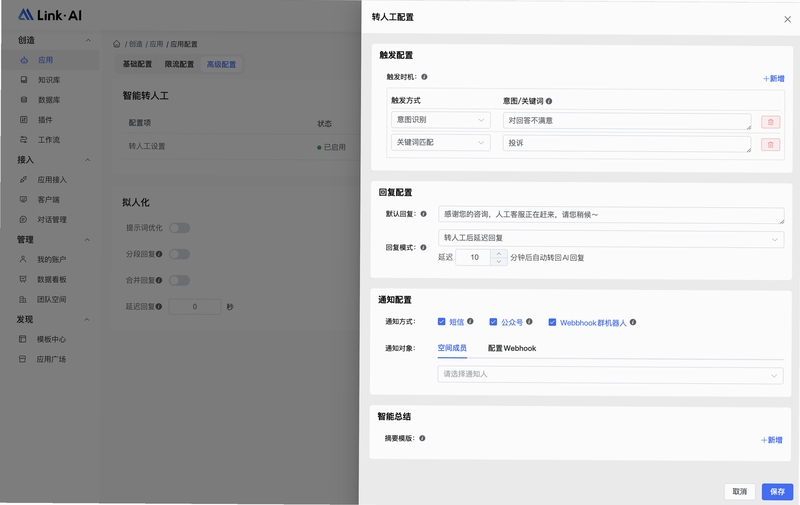800x505 pixels.
Task: Delete the 对回答不满意 trigger row
Action: [x=770, y=122]
